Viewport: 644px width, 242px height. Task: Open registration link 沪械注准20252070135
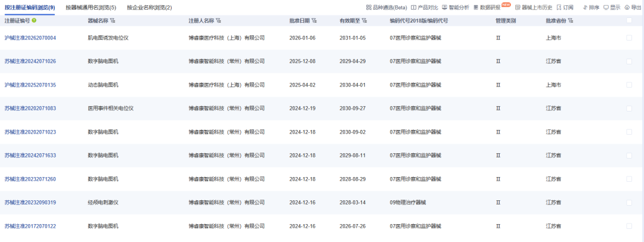30,85
